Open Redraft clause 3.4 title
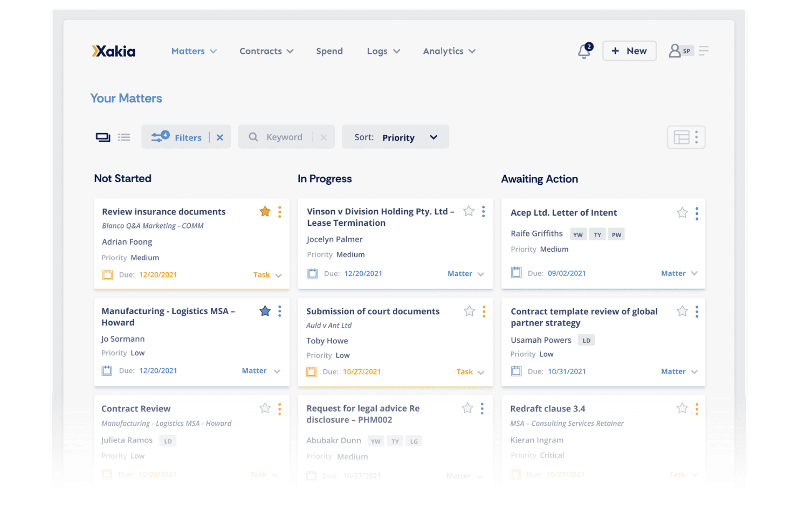Viewport: 798px width, 532px height. 547,409
